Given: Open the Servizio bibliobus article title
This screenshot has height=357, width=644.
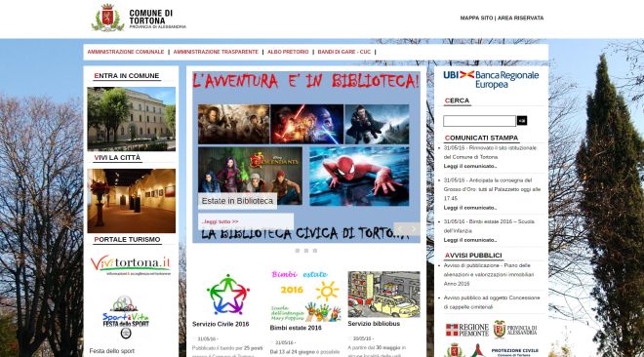Looking at the screenshot, I should (374, 324).
